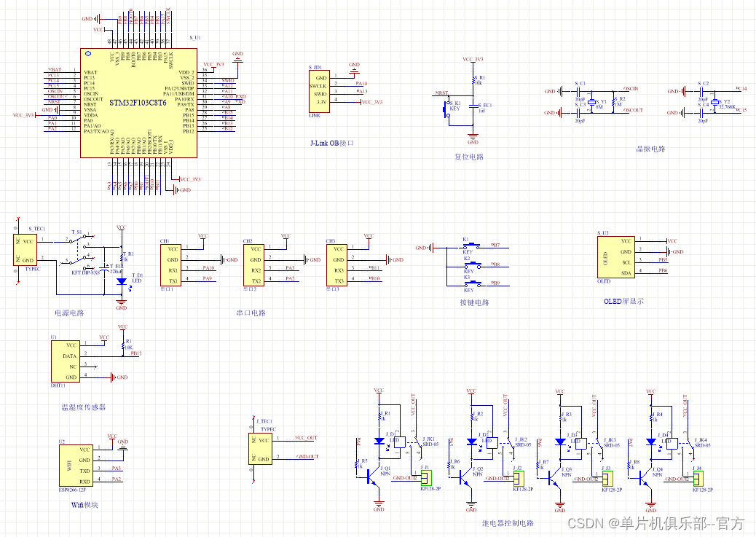756x537 pixels.
Task: Select the 温湿度传感器 caption
Action: click(x=84, y=407)
